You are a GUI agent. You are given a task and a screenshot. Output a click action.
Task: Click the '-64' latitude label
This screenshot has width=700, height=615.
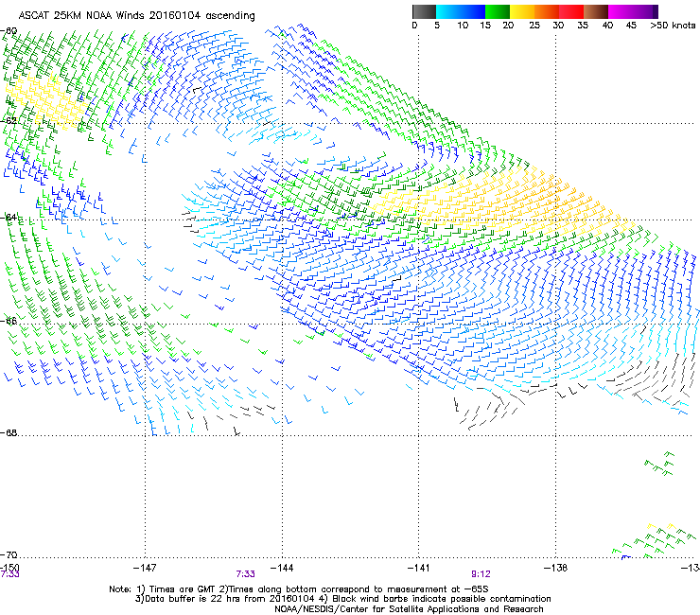(9, 217)
